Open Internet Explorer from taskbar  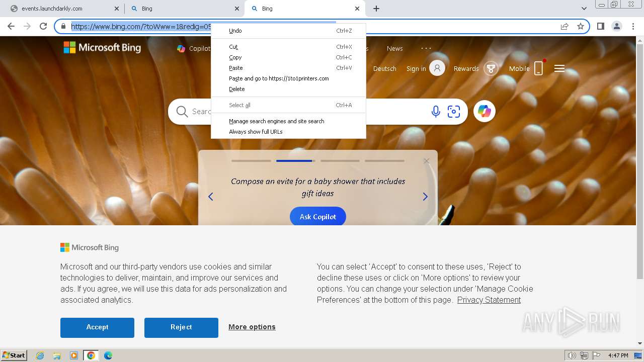(40, 355)
